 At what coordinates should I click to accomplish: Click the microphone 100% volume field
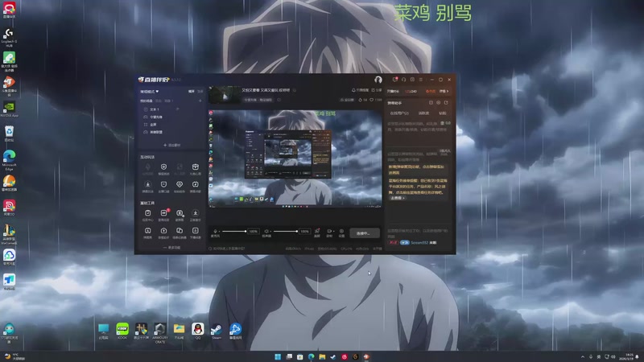pos(254,232)
